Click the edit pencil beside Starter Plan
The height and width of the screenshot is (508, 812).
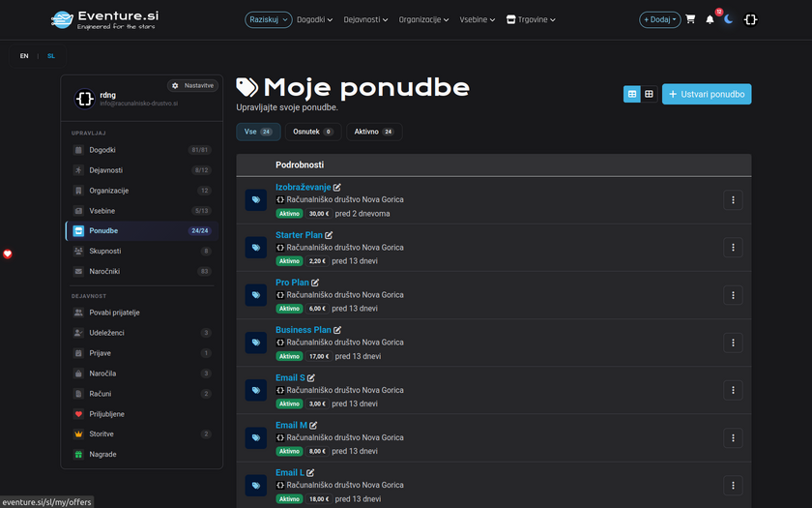329,235
